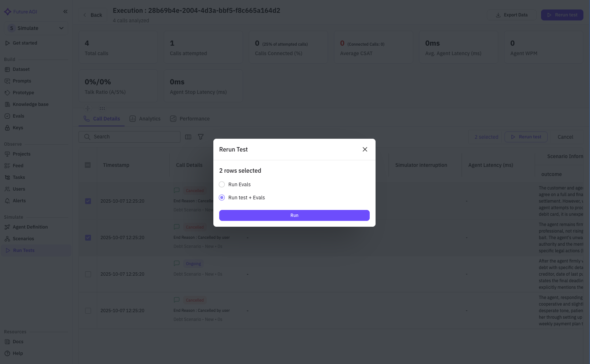Click the Keys lock icon

tap(7, 128)
